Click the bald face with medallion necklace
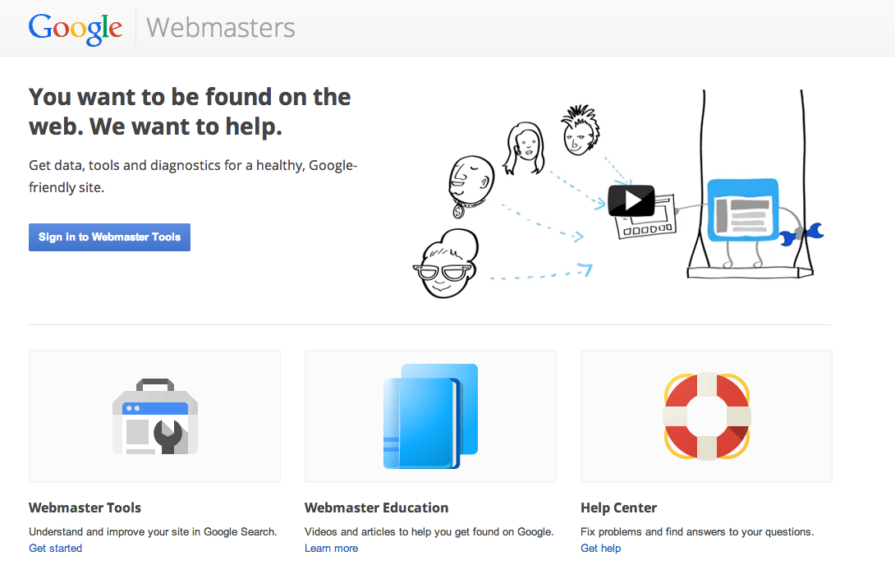The image size is (895, 588). [470, 186]
